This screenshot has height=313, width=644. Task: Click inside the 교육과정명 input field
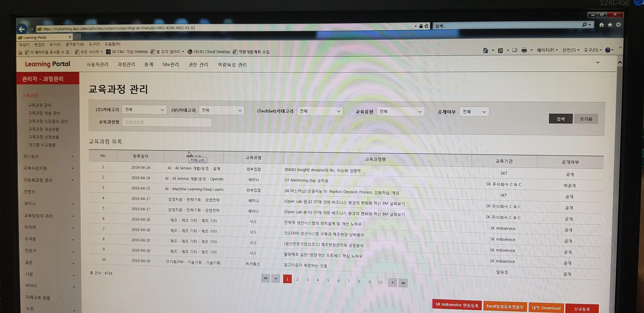click(x=167, y=122)
